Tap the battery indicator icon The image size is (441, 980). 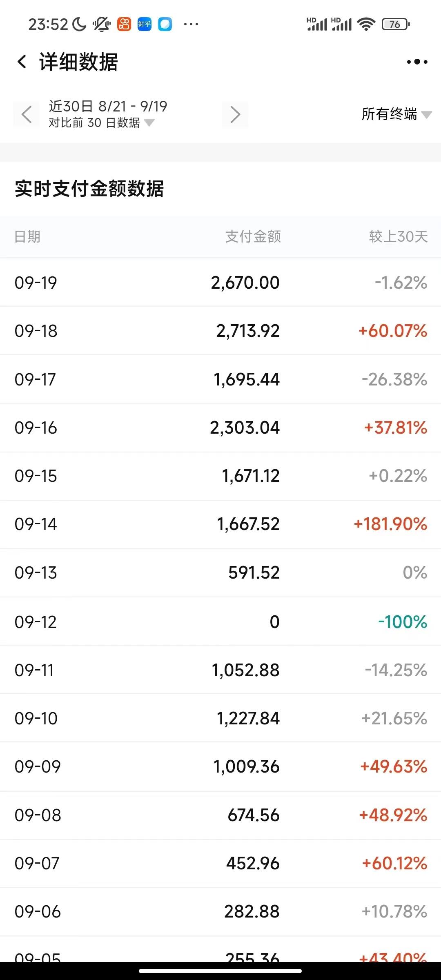point(395,24)
